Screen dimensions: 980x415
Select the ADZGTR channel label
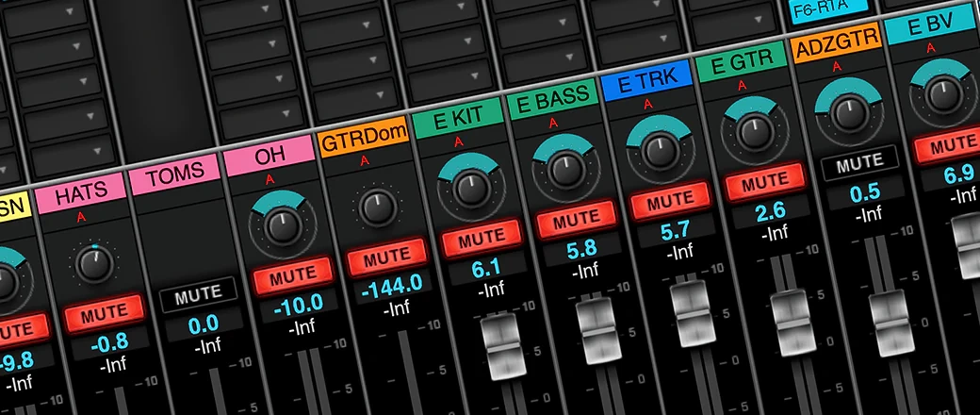coord(836,41)
